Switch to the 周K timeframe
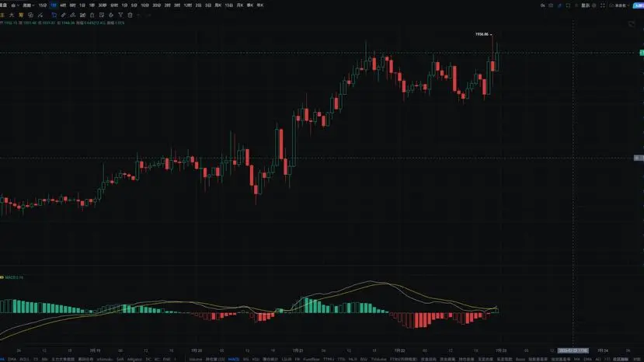 click(x=218, y=5)
